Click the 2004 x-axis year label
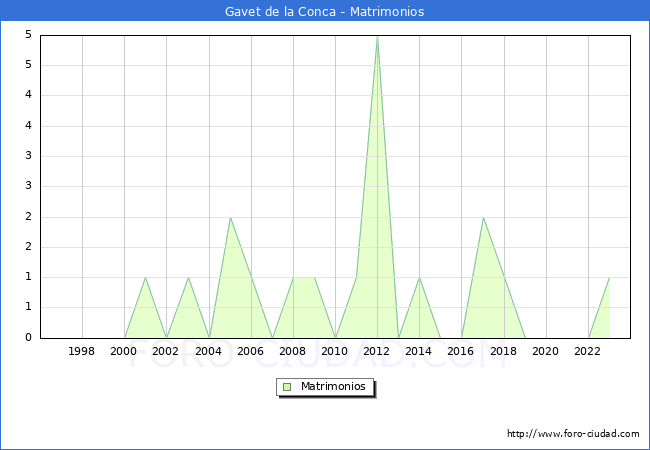 pos(208,351)
